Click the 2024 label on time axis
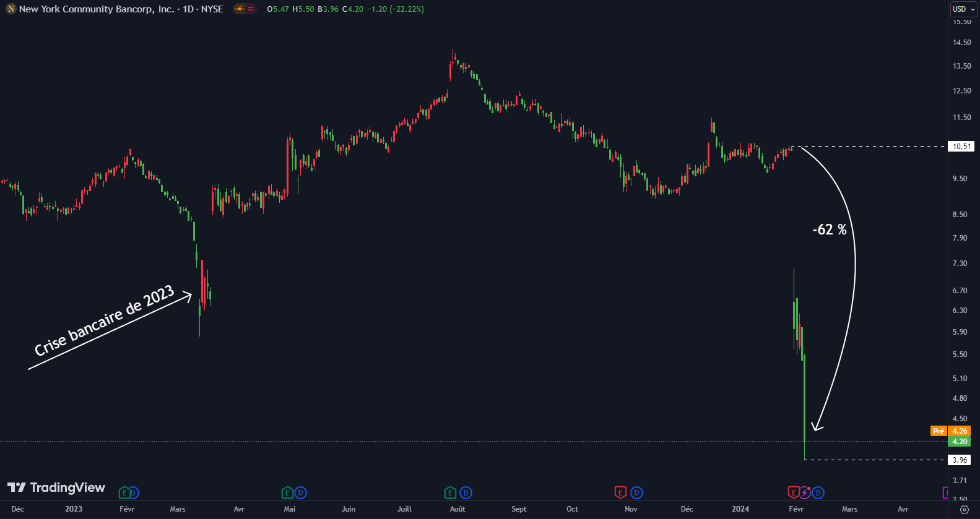Image resolution: width=980 pixels, height=519 pixels. 740,509
